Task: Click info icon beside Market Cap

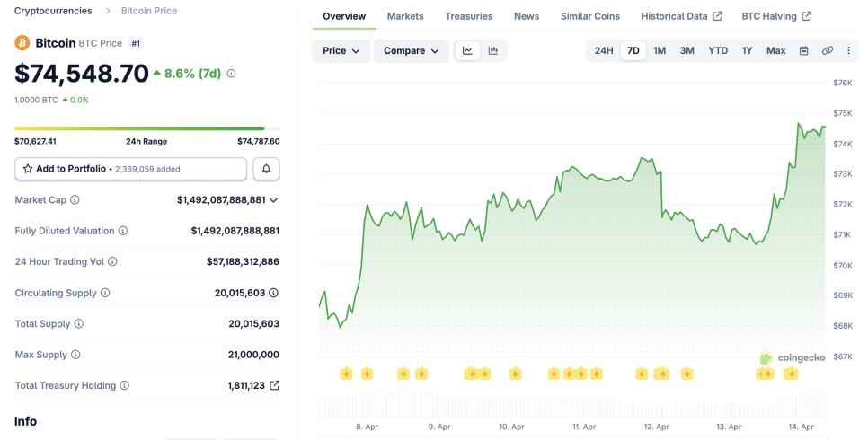Action: pos(75,200)
